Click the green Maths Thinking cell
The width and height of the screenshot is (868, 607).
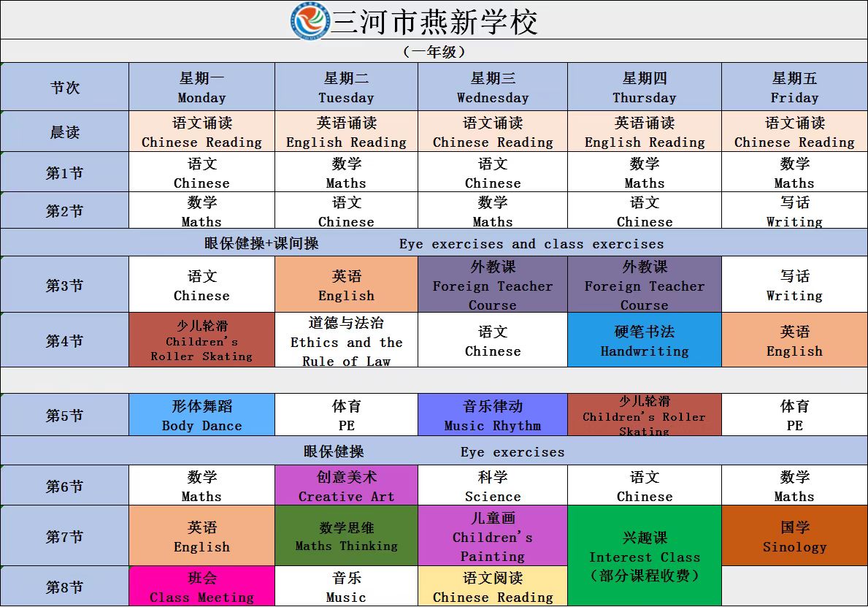(346, 537)
